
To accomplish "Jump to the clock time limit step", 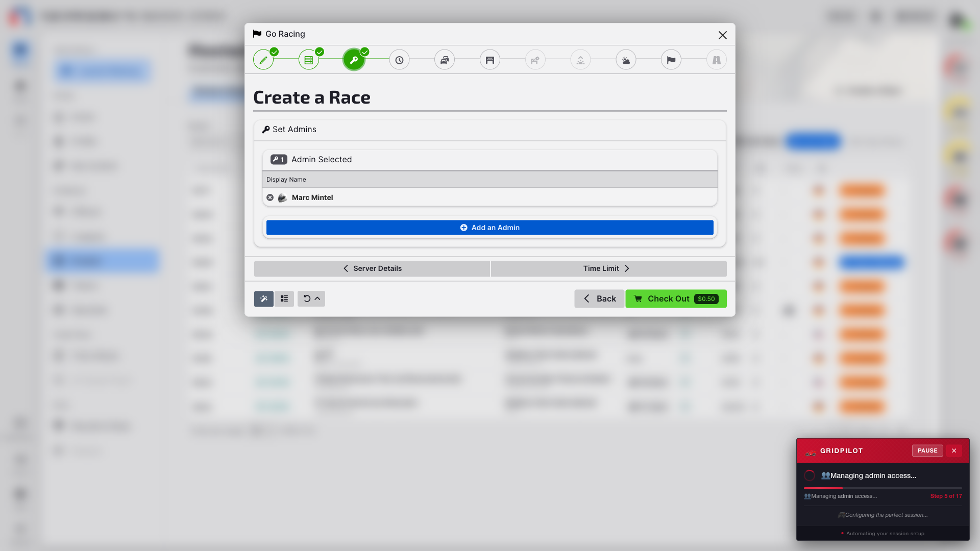I will pyautogui.click(x=399, y=60).
